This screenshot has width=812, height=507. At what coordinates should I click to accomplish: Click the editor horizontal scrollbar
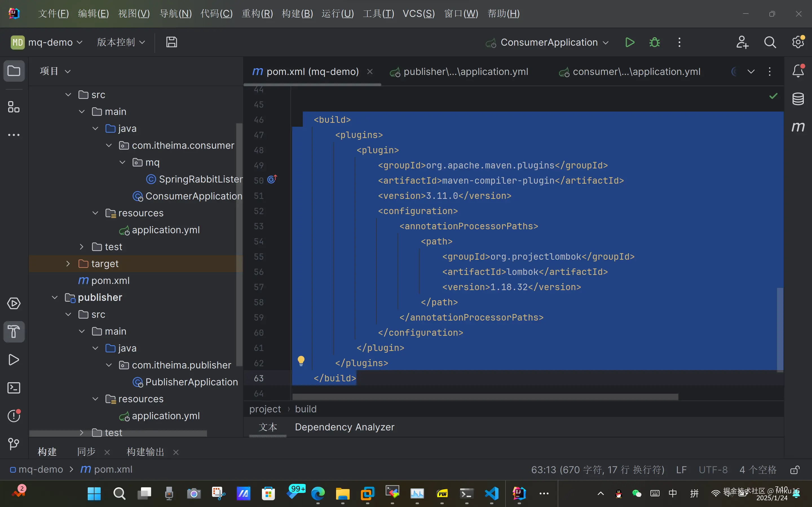485,397
